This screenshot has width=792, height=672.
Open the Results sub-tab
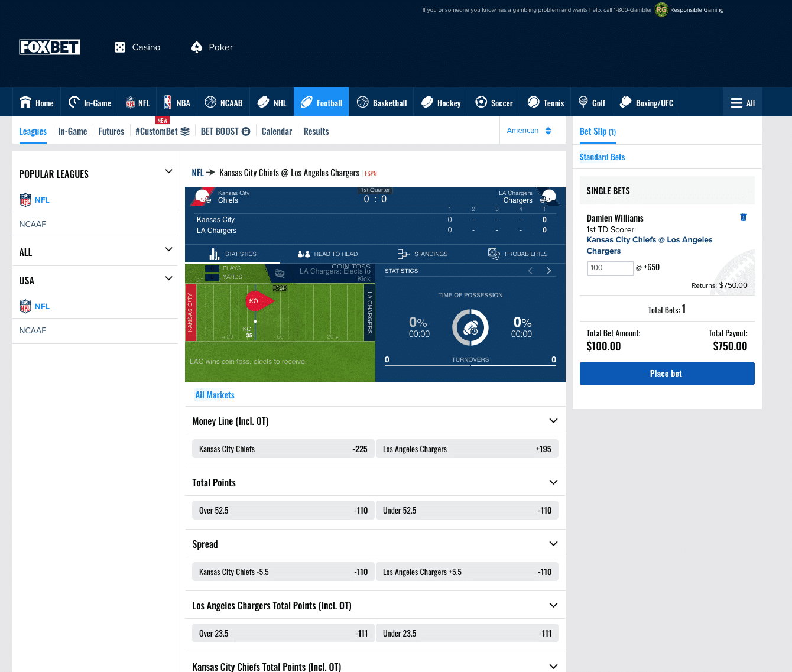(x=316, y=131)
